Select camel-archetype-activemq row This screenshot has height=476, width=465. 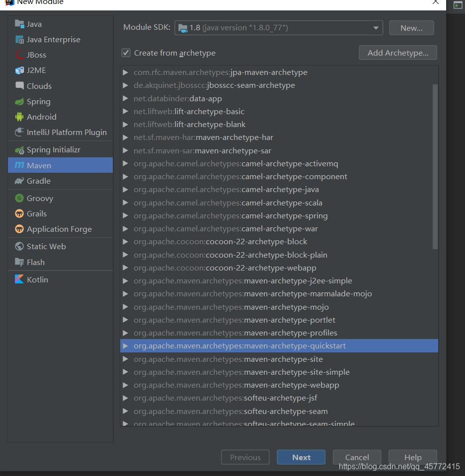(x=279, y=164)
